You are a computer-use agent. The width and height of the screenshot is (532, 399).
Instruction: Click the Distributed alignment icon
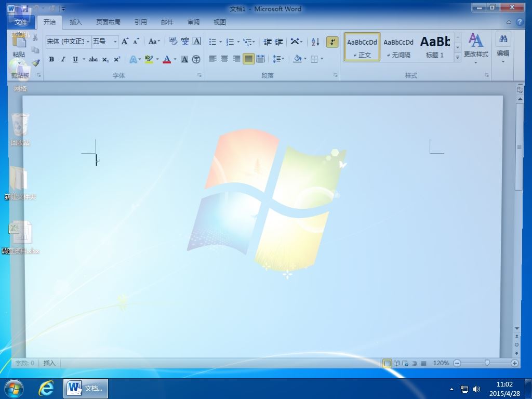pos(260,59)
